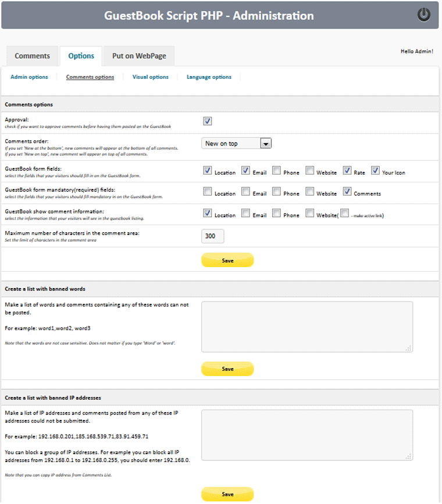Switch to the Comments tab
Screen dimensions: 442x504
click(32, 56)
